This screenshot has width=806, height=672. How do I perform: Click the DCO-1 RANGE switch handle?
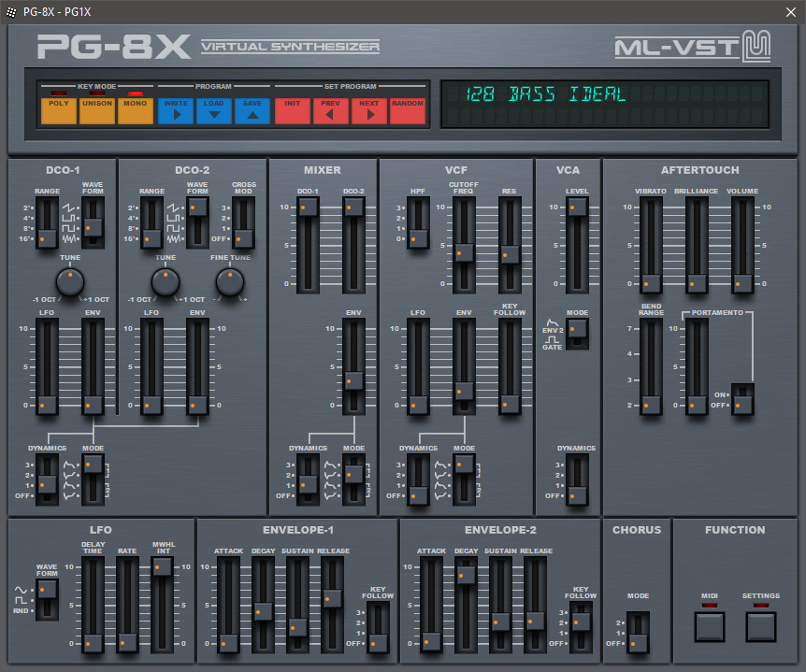[x=48, y=239]
